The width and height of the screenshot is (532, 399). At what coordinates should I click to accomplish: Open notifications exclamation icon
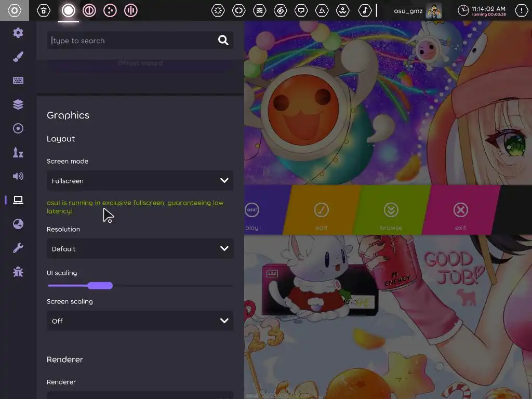pyautogui.click(x=522, y=10)
